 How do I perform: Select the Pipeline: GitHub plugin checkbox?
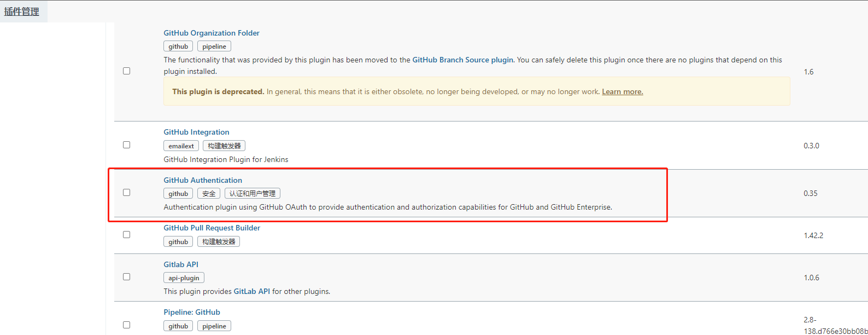pyautogui.click(x=126, y=325)
